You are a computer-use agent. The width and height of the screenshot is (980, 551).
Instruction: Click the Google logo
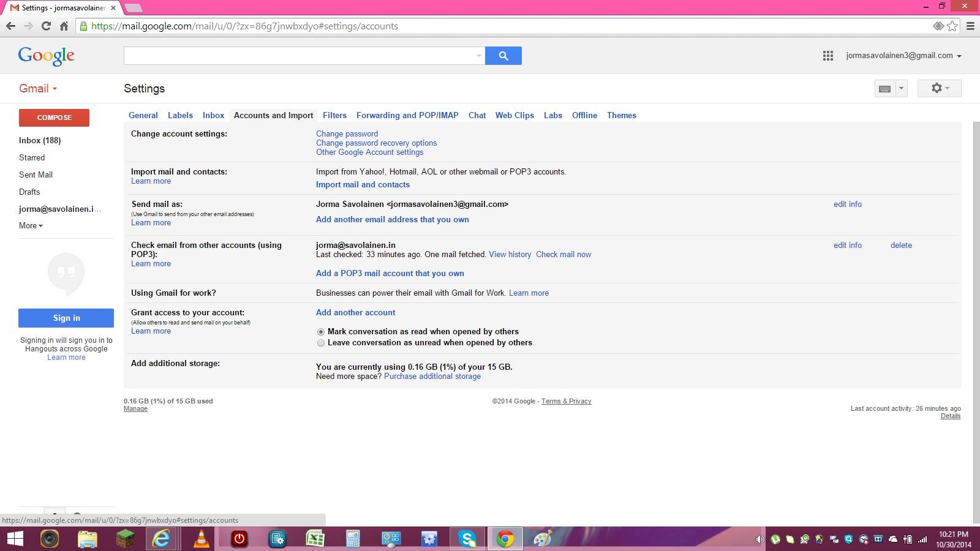(x=47, y=56)
